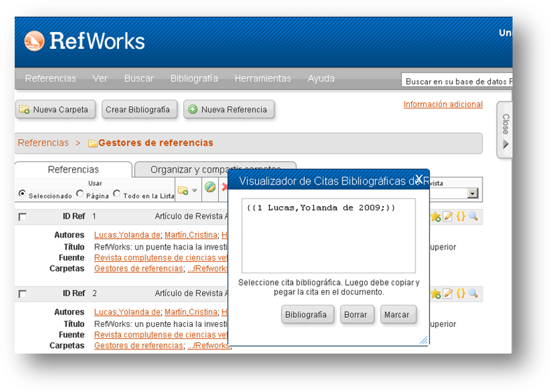
Task: Click author Martín,Cristina in reference 1
Action: pyautogui.click(x=191, y=235)
